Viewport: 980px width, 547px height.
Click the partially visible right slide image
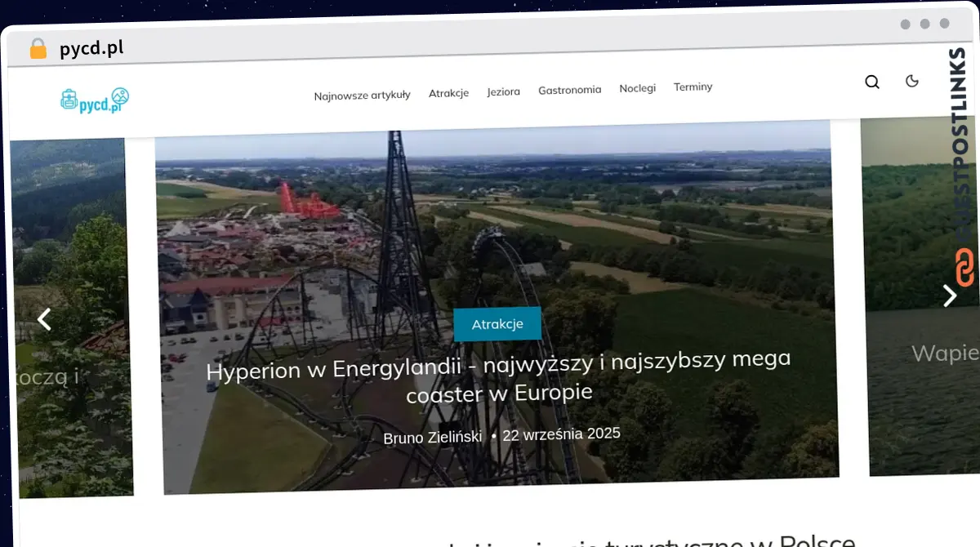920,297
